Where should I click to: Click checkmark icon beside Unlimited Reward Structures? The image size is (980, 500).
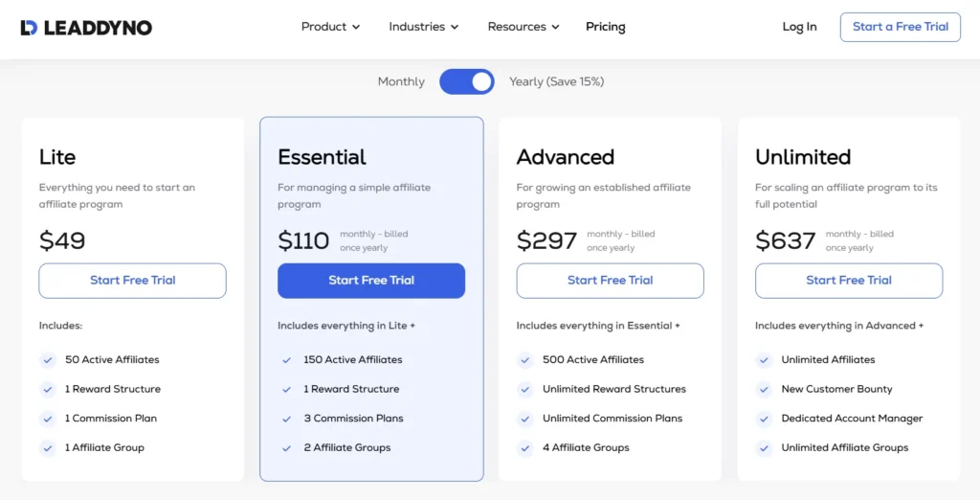click(525, 390)
